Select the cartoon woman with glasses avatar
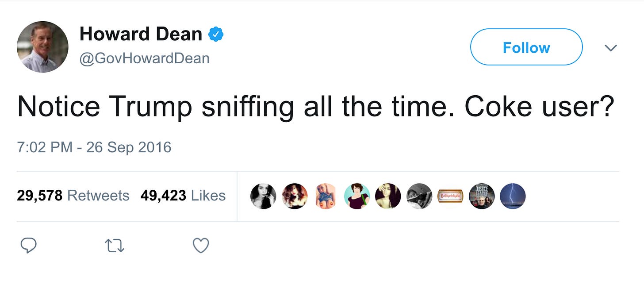The image size is (644, 281). tap(357, 196)
